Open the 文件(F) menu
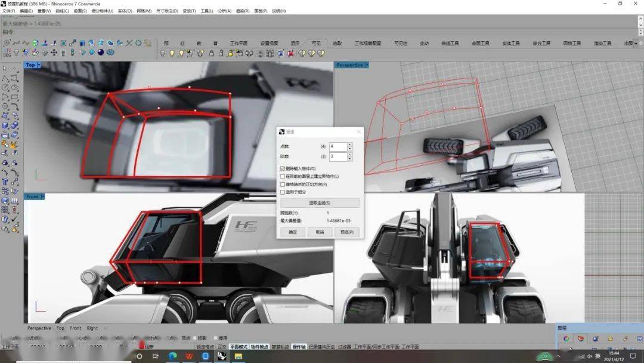This screenshot has width=644, height=363. pyautogui.click(x=8, y=11)
